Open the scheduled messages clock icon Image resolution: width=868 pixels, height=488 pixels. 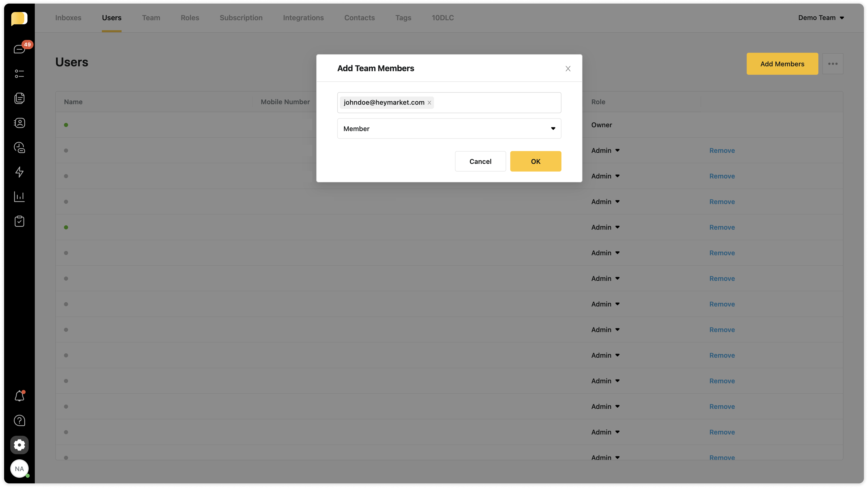pyautogui.click(x=19, y=147)
